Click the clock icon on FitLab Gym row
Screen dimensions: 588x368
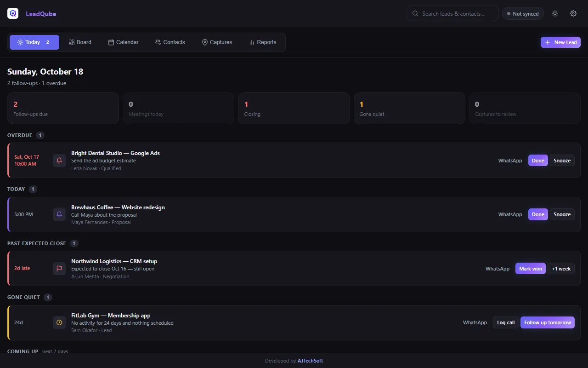pyautogui.click(x=59, y=322)
